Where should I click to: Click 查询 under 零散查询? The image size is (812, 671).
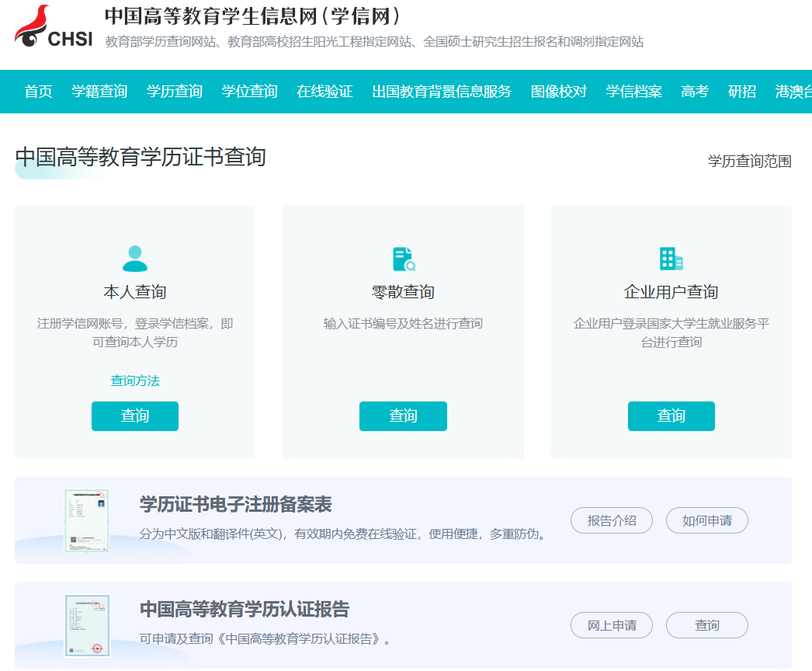403,416
